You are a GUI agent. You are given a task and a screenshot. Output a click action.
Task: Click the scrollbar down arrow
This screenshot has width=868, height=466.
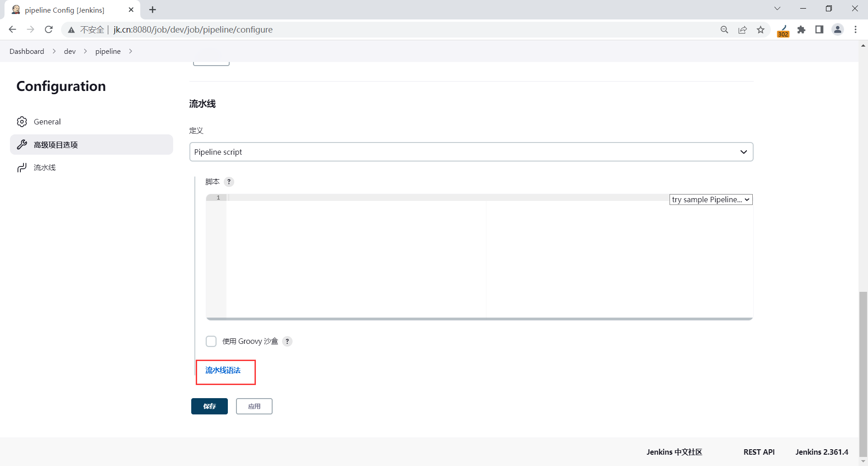[863, 461]
